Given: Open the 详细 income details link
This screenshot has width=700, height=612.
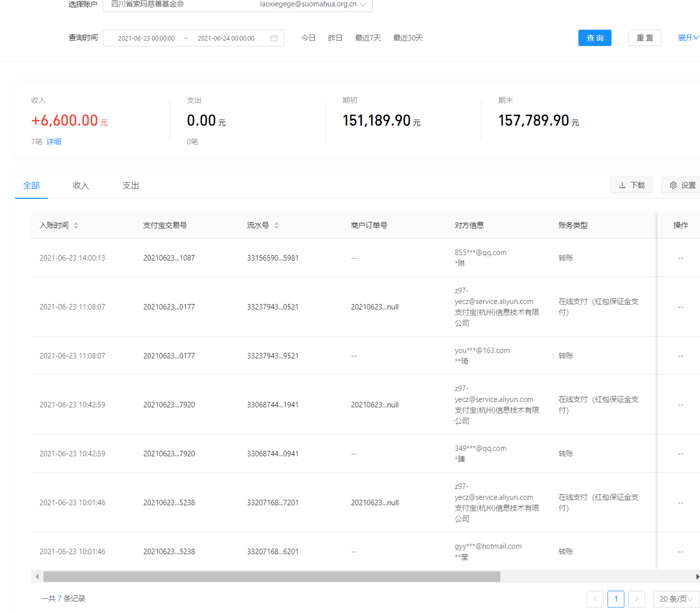Looking at the screenshot, I should (x=54, y=142).
